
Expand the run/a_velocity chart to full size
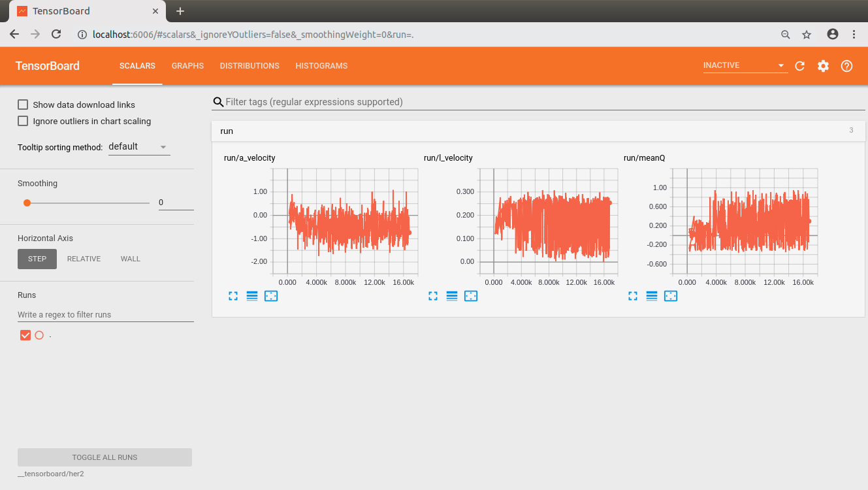[x=233, y=296]
